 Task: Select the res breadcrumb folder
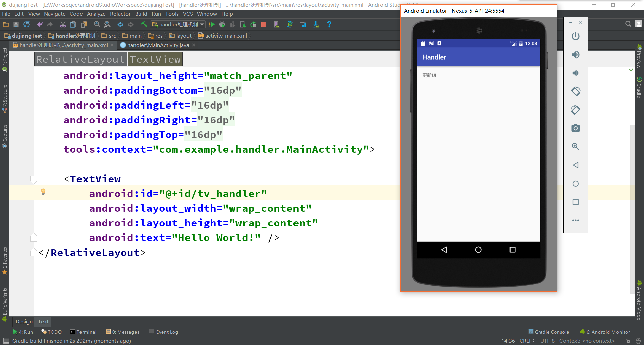(x=155, y=36)
